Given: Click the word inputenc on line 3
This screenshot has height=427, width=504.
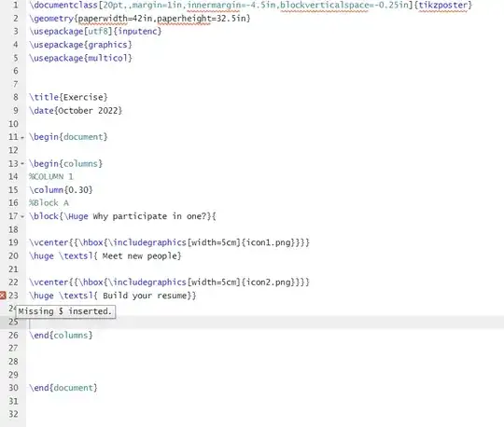Looking at the screenshot, I should click(137, 32).
